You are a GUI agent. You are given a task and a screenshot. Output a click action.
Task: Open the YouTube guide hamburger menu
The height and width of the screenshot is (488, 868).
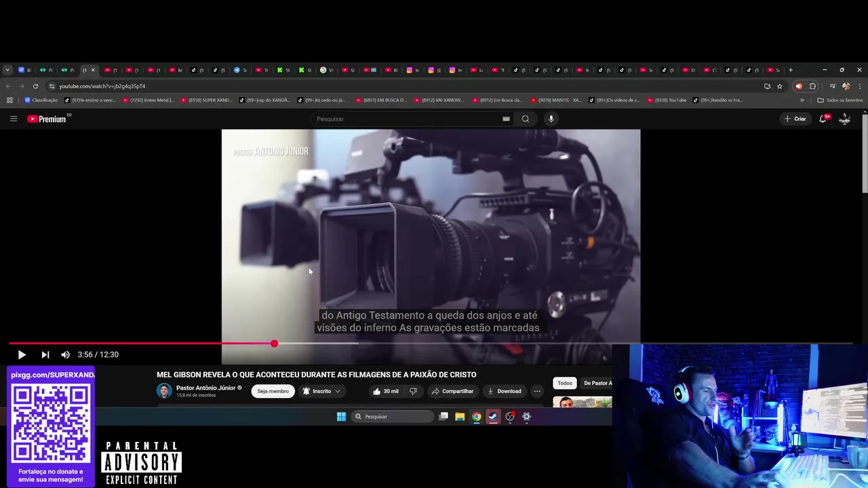point(14,119)
